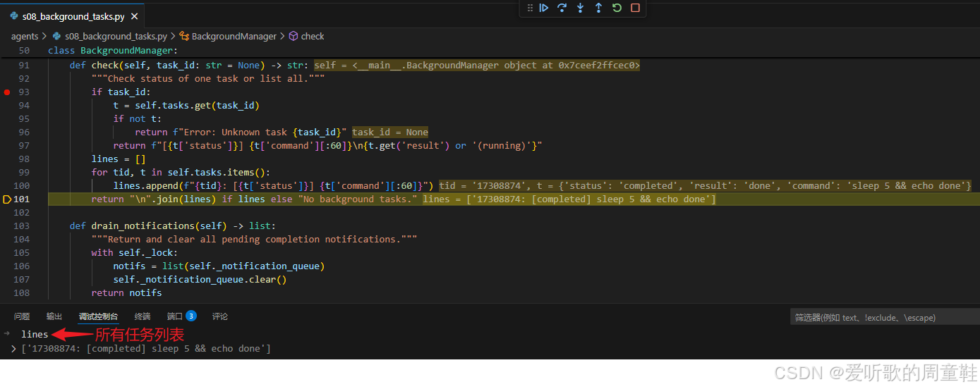The width and height of the screenshot is (980, 389).
Task: Click 'notifs = list(self._notification_queue)' line
Action: 219,266
